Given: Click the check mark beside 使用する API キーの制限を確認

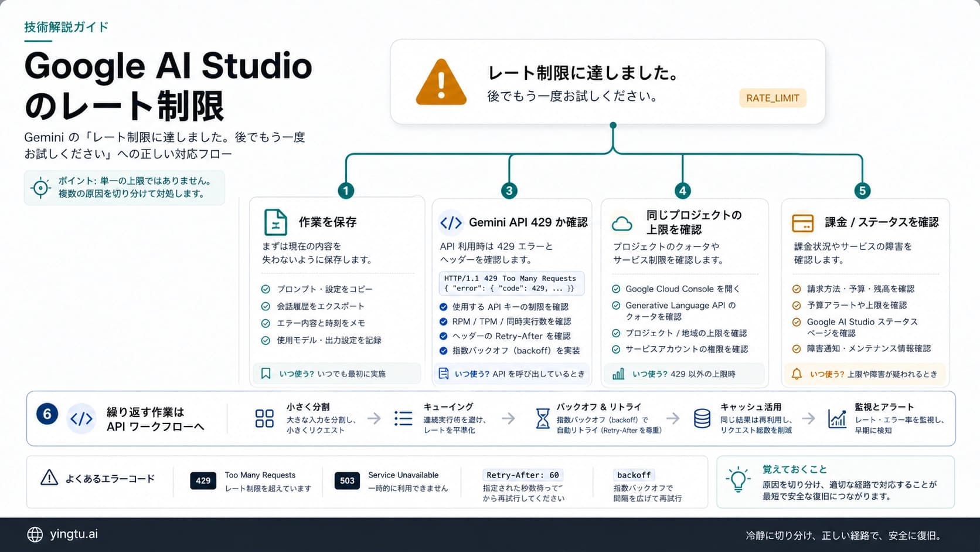Looking at the screenshot, I should tap(444, 307).
